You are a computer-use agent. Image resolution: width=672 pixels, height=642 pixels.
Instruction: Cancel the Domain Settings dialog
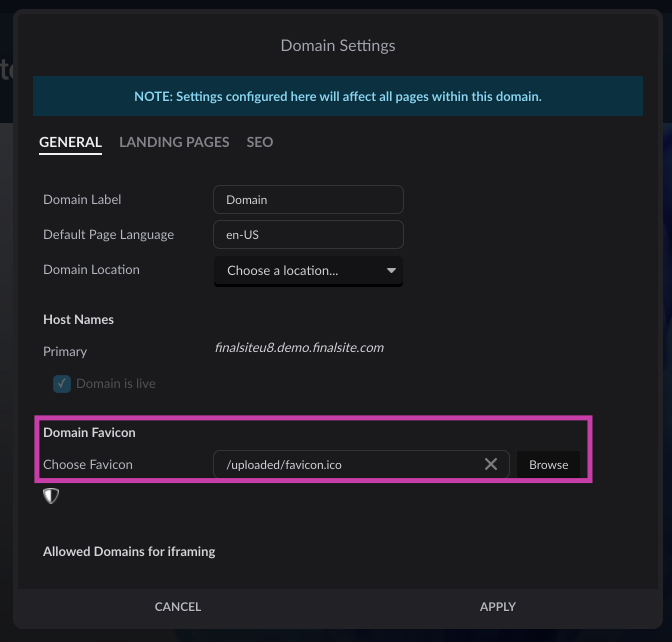point(178,606)
